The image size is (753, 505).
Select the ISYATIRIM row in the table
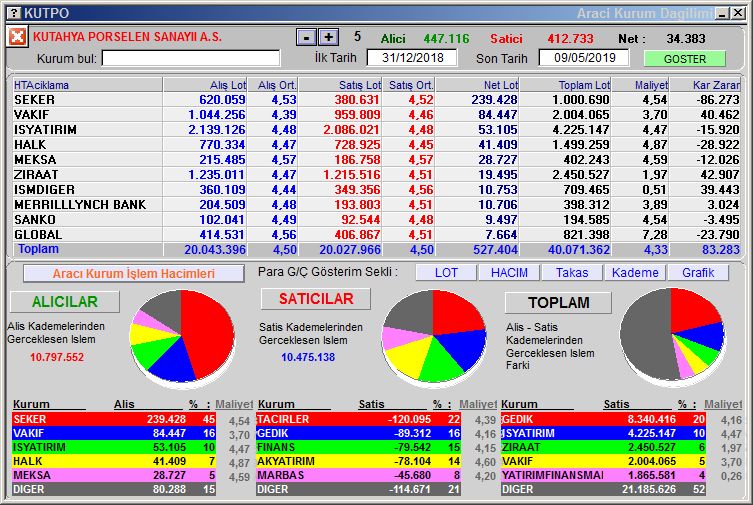coord(376,130)
